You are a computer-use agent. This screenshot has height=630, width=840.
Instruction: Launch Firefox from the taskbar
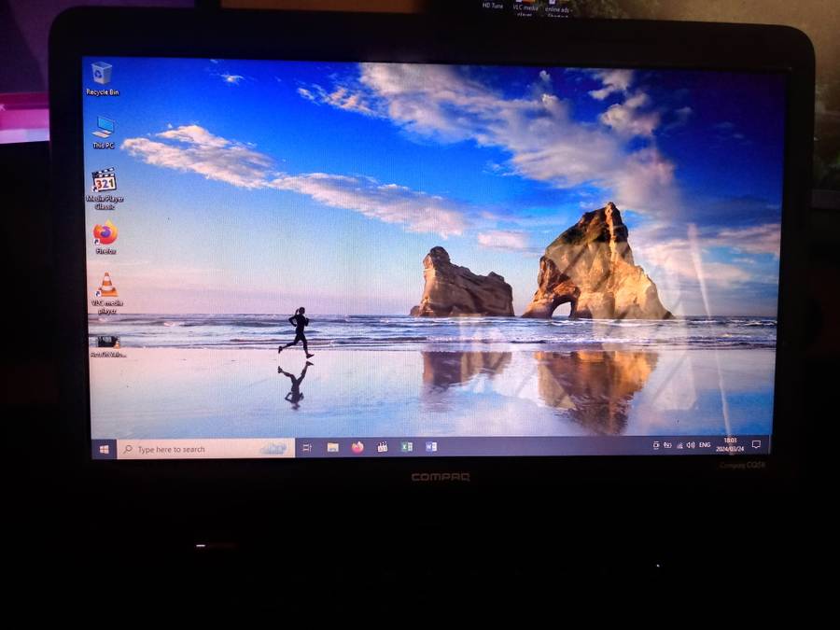(x=357, y=447)
